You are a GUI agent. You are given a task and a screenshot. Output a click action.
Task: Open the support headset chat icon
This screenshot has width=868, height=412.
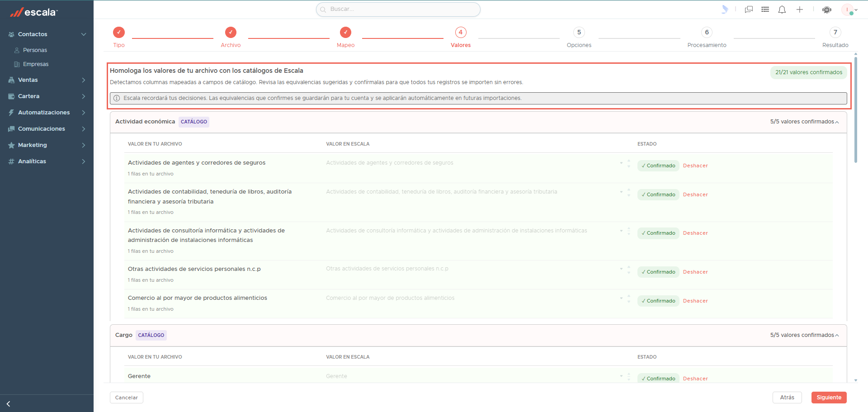[827, 9]
